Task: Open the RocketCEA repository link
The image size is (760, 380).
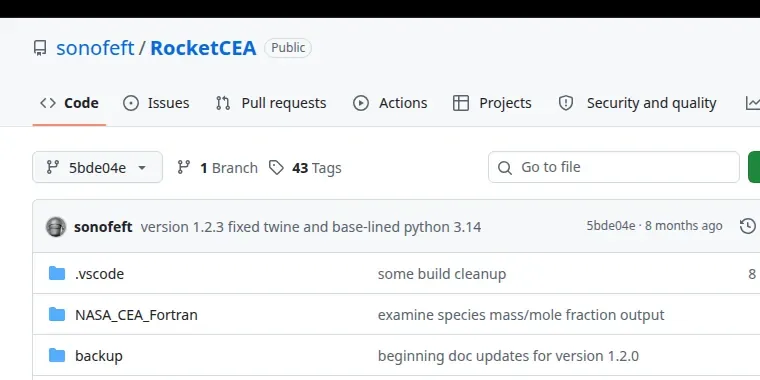Action: [x=203, y=48]
